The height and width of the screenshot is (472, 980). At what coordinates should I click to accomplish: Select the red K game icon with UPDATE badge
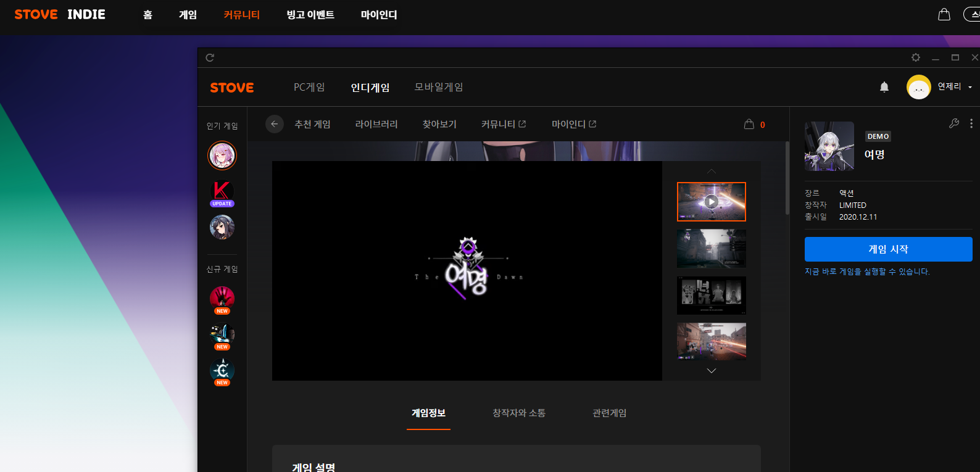coord(222,193)
